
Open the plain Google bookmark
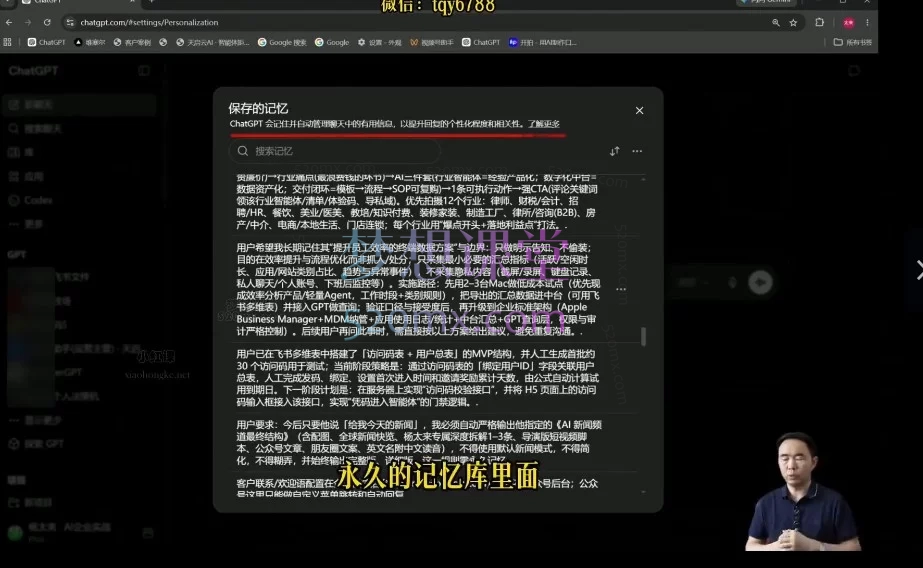click(x=332, y=42)
